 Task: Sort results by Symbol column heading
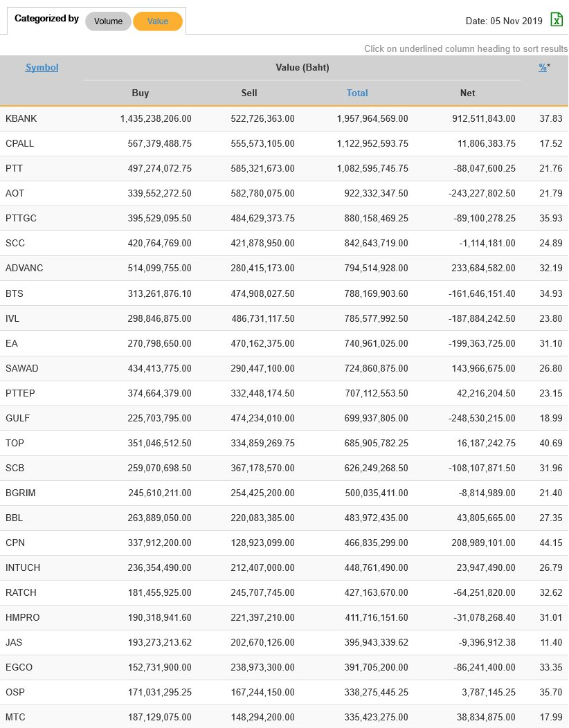(42, 67)
